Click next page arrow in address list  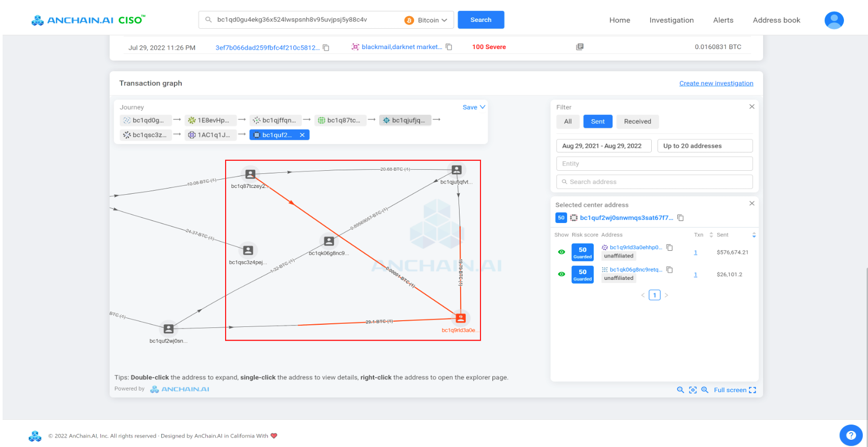click(666, 295)
